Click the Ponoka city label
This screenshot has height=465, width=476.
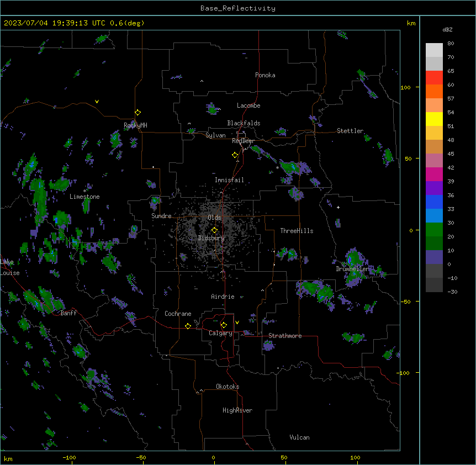pyautogui.click(x=265, y=75)
